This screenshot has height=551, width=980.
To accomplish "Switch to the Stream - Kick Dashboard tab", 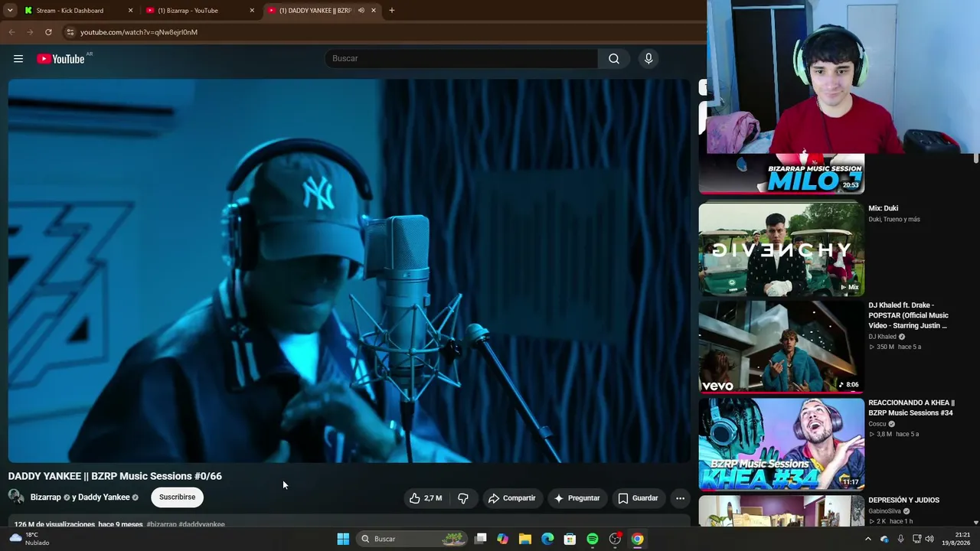I will click(77, 11).
